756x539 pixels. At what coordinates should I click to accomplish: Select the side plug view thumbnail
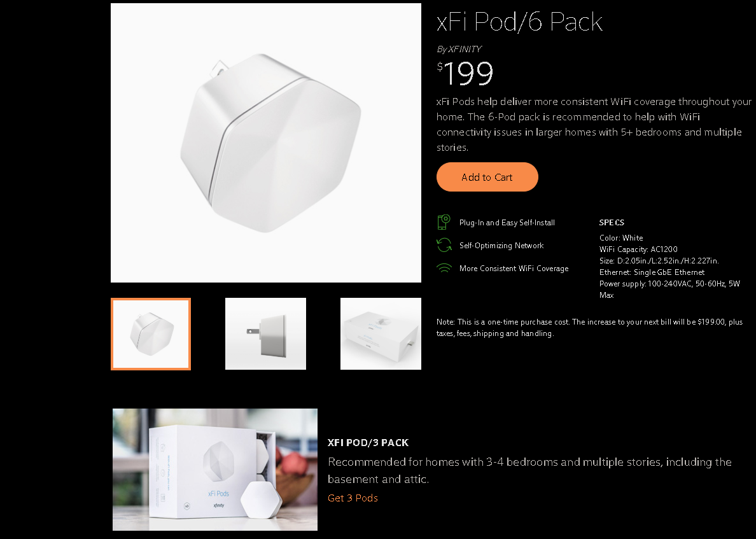[x=265, y=334]
